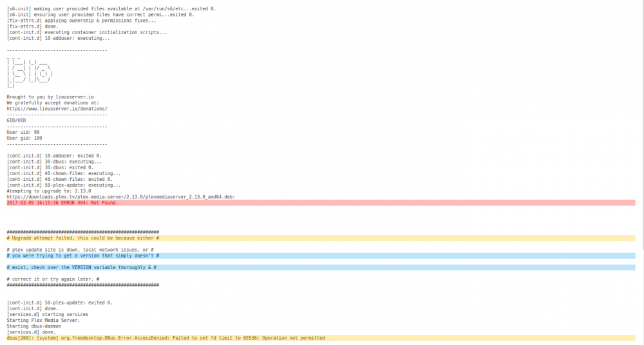644x345 pixels.
Task: Click the '[cont-init.d] done.' line
Action: tap(32, 309)
